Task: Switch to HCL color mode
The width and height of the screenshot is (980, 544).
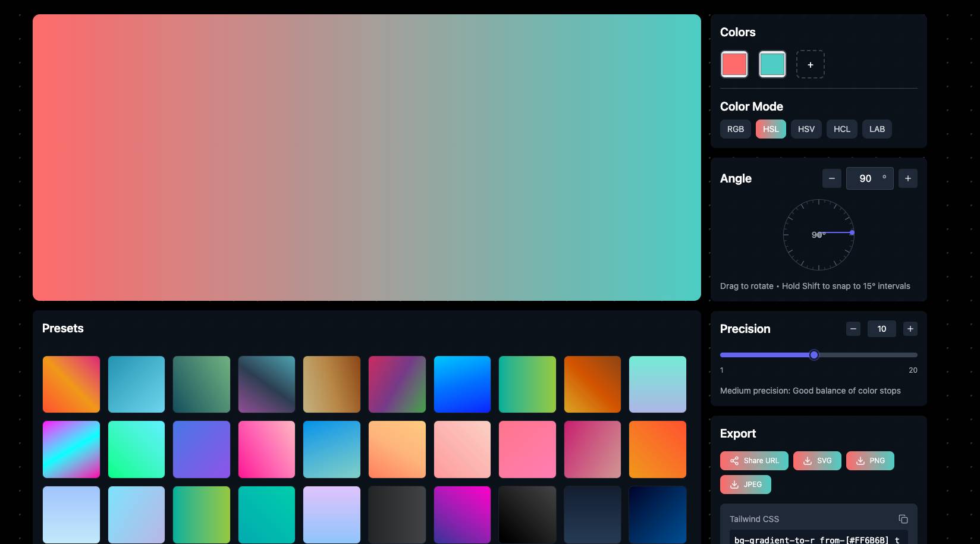Action: coord(842,129)
